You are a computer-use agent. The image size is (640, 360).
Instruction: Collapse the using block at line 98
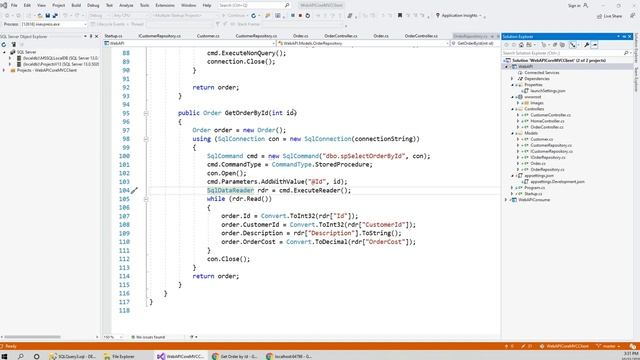tap(146, 139)
